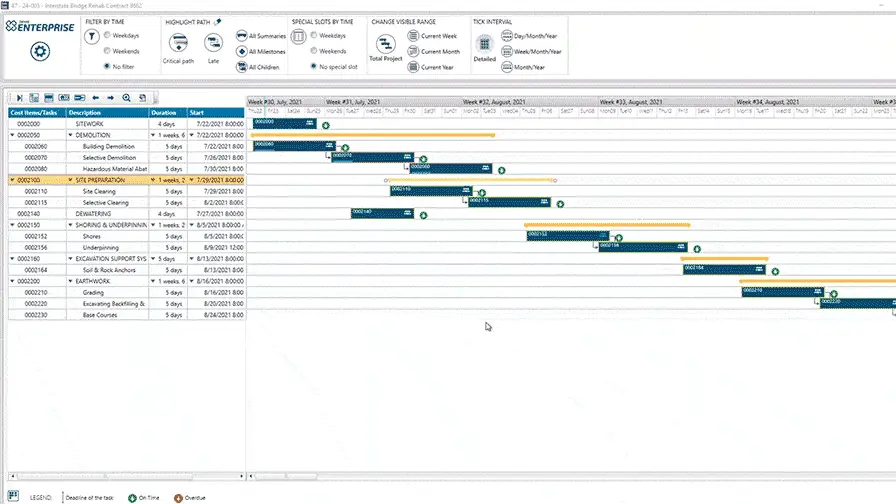Select the Weekdays filter radio button

[107, 35]
